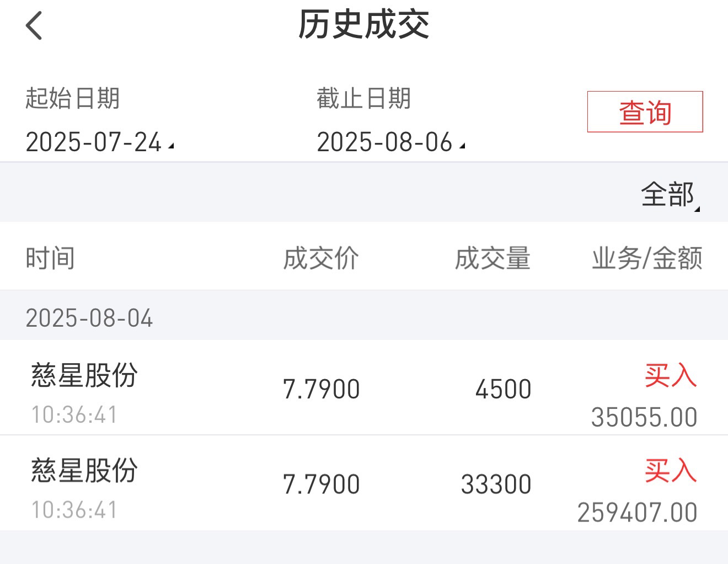Click the 买入 label on the 35055.00 trade

pos(671,376)
